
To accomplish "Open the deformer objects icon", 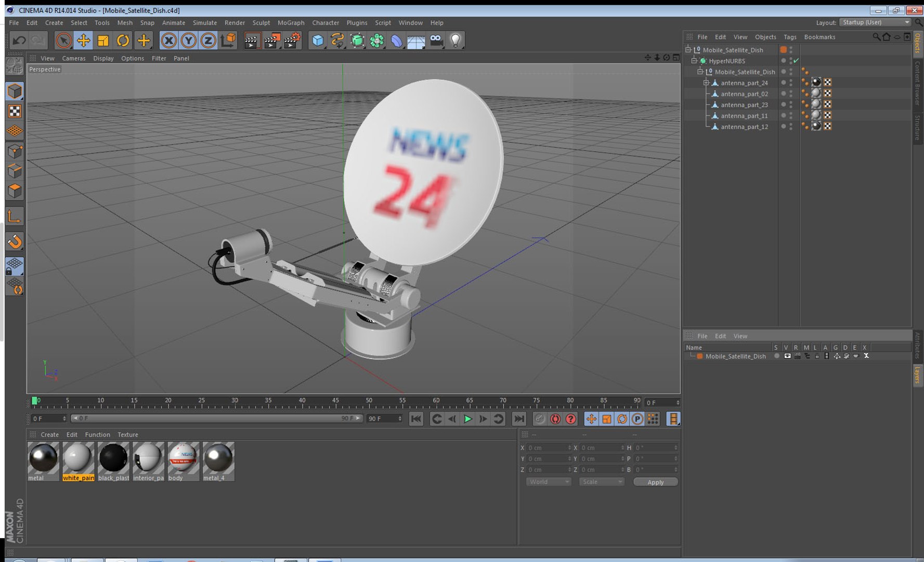I will (x=397, y=40).
